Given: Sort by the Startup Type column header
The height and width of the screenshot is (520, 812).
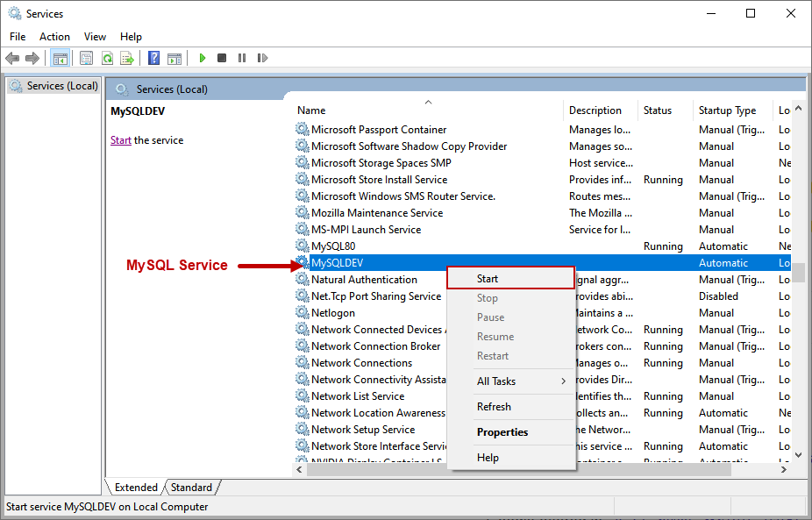Looking at the screenshot, I should click(x=733, y=110).
